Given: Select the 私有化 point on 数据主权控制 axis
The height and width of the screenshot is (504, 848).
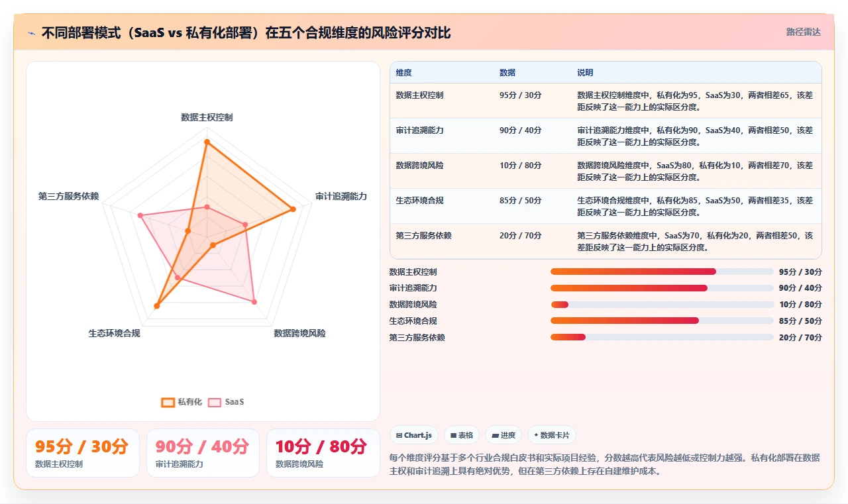Looking at the screenshot, I should tap(207, 142).
